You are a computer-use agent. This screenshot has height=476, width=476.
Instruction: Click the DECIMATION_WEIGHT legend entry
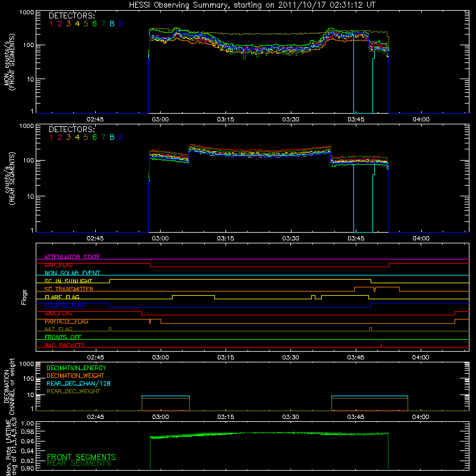(x=76, y=376)
